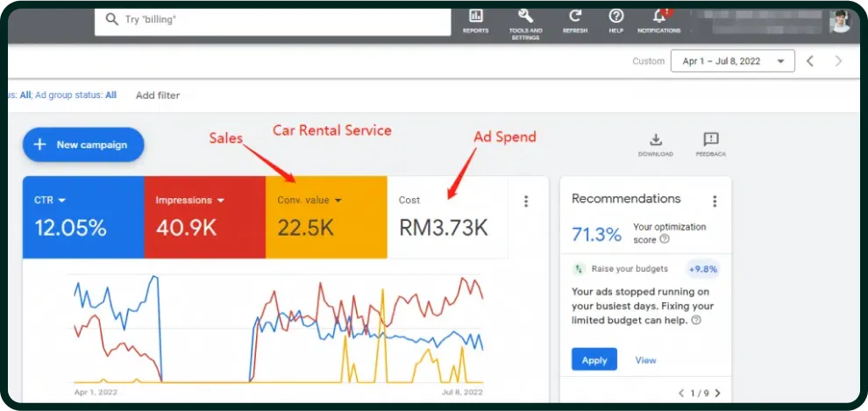Click the Refresh icon

pos(575,16)
